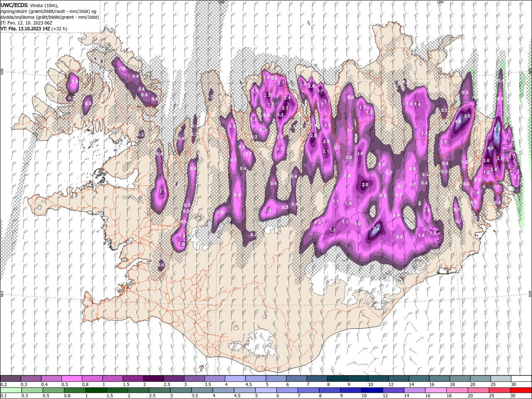Select upper legend swatch starting at 0.2
This screenshot has height=399, width=532.
tap(10, 379)
